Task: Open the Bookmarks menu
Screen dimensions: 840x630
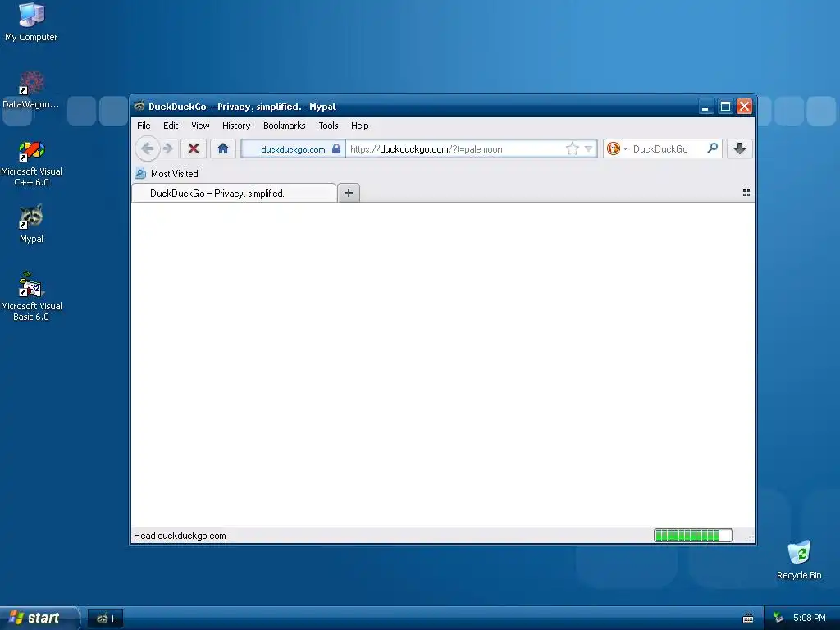Action: (285, 126)
